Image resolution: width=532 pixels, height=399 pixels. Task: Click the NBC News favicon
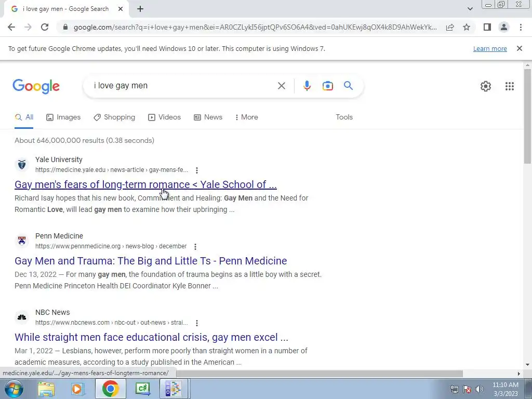point(22,317)
